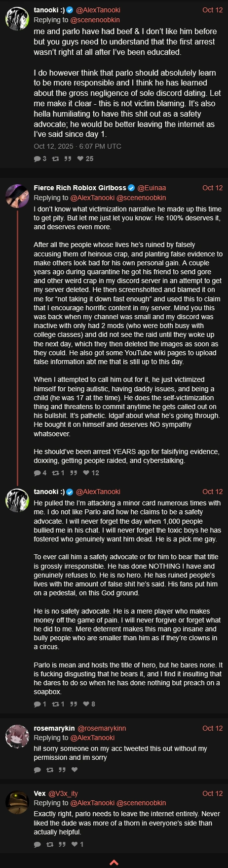Collapse thread with bottom red chevron
228x868 pixels.
(114, 862)
